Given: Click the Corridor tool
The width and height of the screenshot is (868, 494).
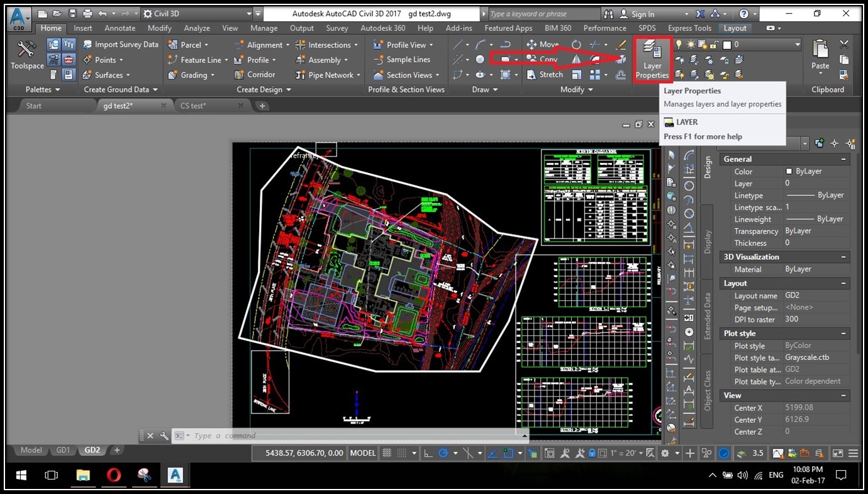Looking at the screenshot, I should (x=254, y=74).
